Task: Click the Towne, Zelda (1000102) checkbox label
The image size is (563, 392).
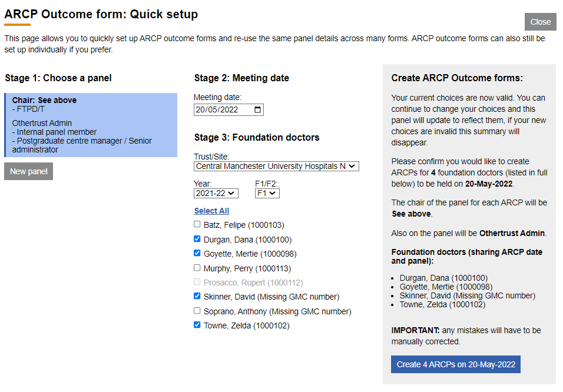Action: point(246,325)
